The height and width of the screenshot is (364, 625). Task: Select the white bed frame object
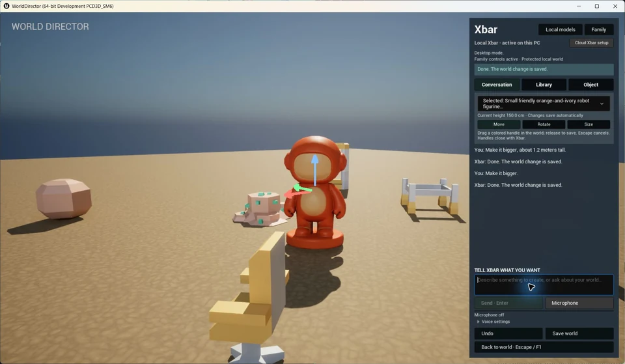pos(430,196)
